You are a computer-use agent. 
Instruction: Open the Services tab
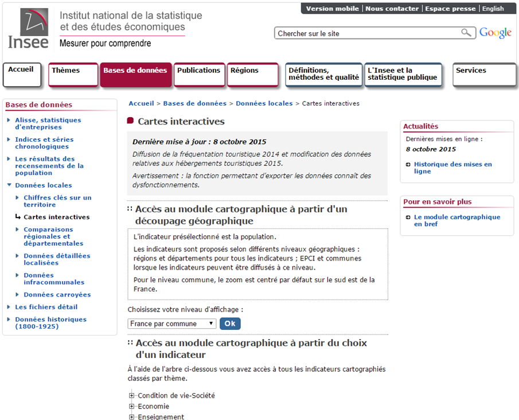(484, 75)
